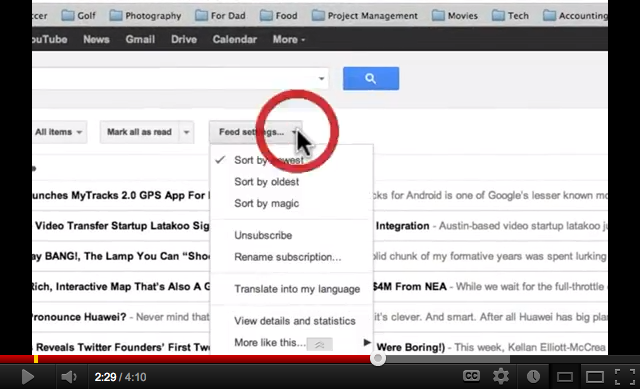Open the Photography bookmarks folder

click(146, 16)
